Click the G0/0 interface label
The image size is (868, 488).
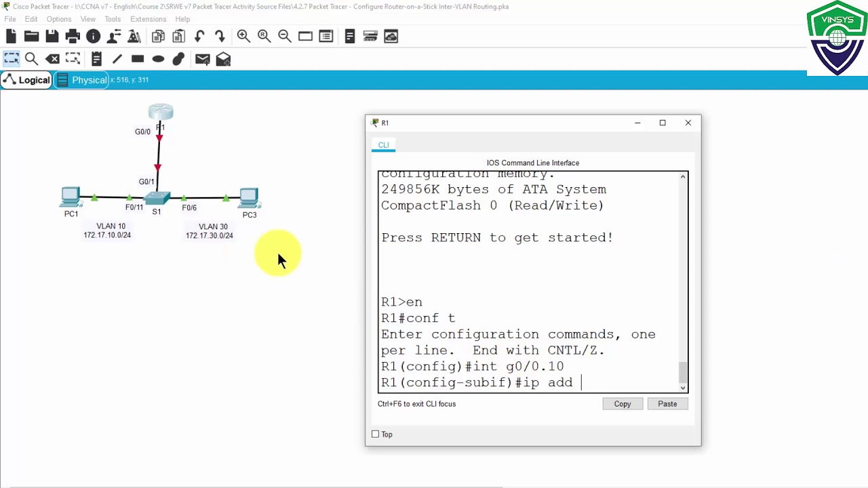[142, 131]
